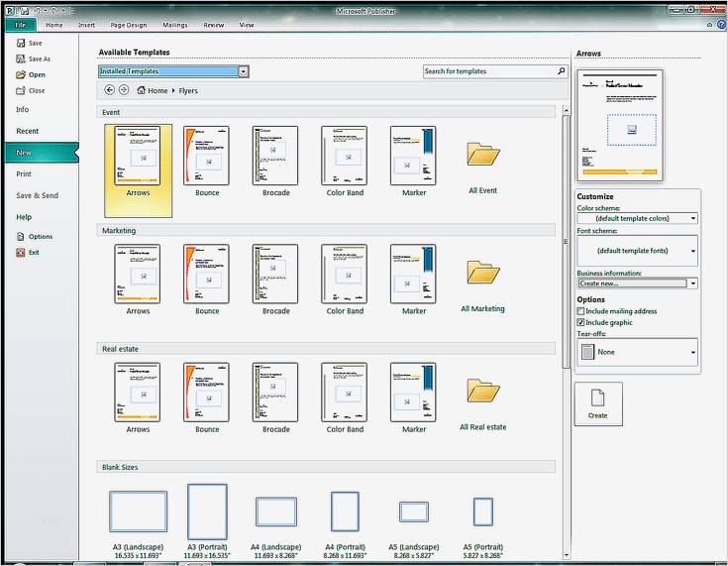The height and width of the screenshot is (566, 728).
Task: Open the Print menu item
Action: tap(24, 173)
